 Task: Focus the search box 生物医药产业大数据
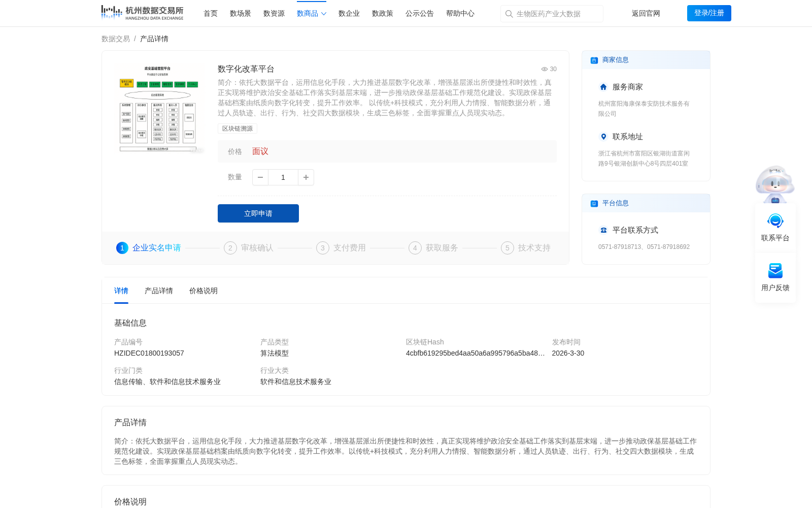pos(552,14)
